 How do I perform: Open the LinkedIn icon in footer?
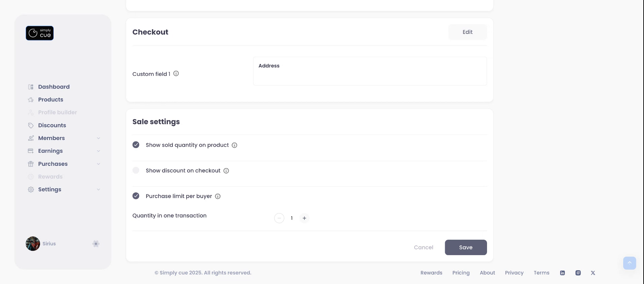coord(562,273)
